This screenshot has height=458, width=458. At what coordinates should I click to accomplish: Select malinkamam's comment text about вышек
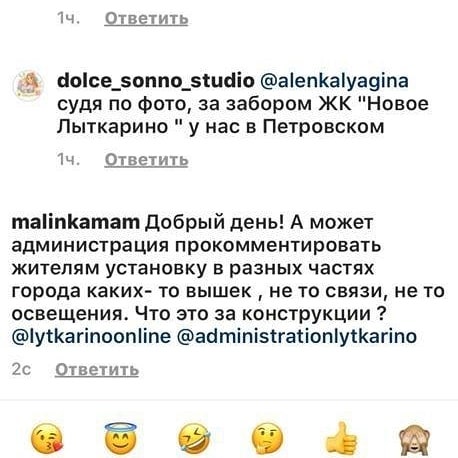click(228, 279)
